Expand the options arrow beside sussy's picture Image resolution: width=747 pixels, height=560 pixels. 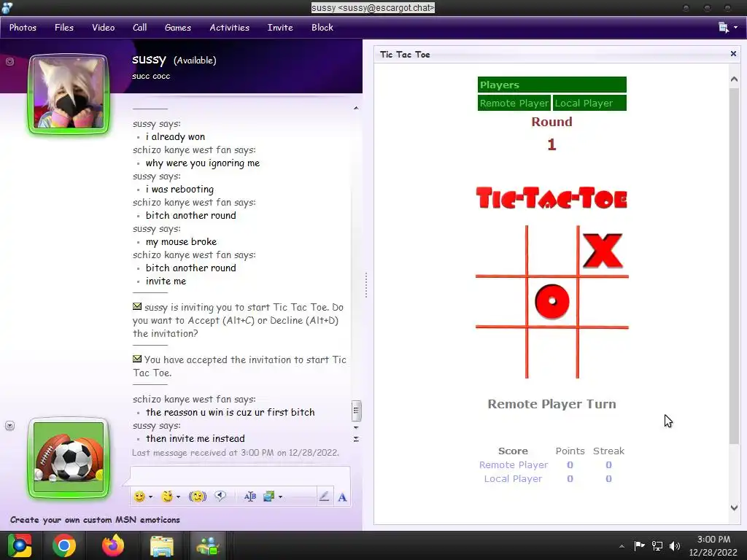pyautogui.click(x=9, y=61)
